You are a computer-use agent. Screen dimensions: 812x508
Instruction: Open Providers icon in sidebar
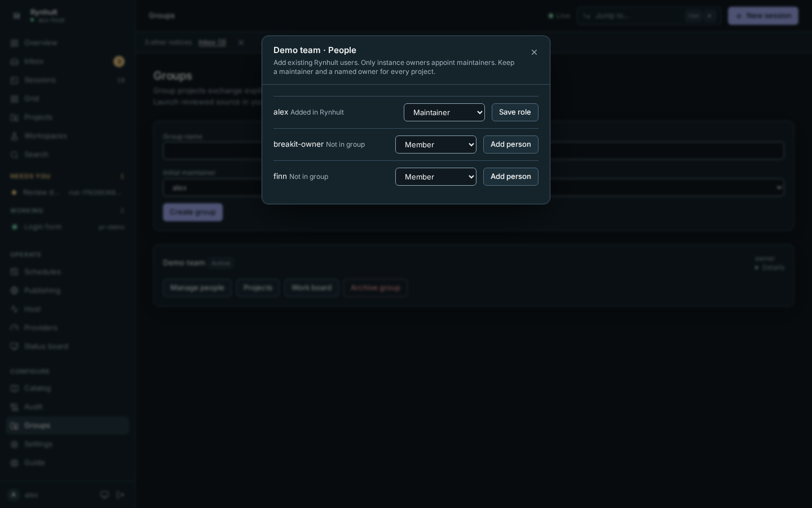(15, 328)
